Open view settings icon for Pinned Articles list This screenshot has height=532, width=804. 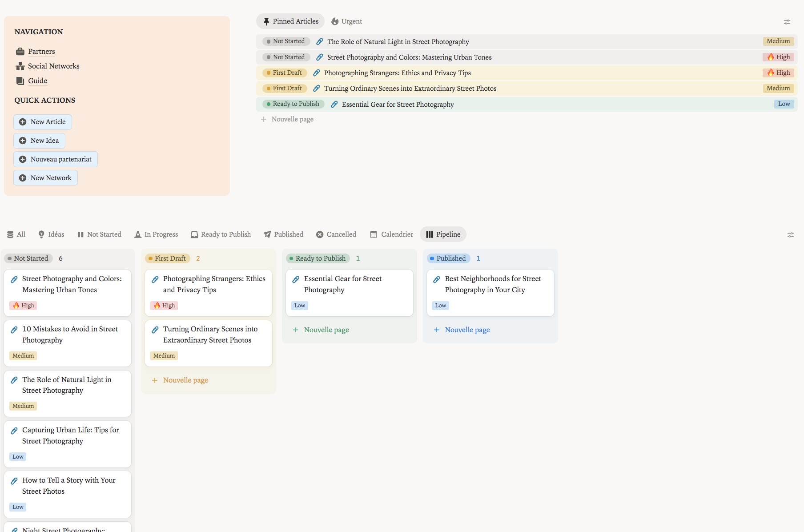787,22
